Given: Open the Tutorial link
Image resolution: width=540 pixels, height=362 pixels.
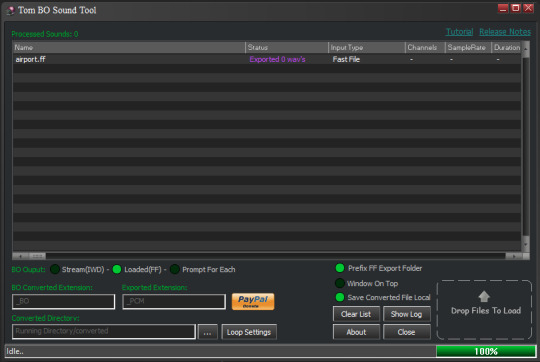Looking at the screenshot, I should (459, 32).
